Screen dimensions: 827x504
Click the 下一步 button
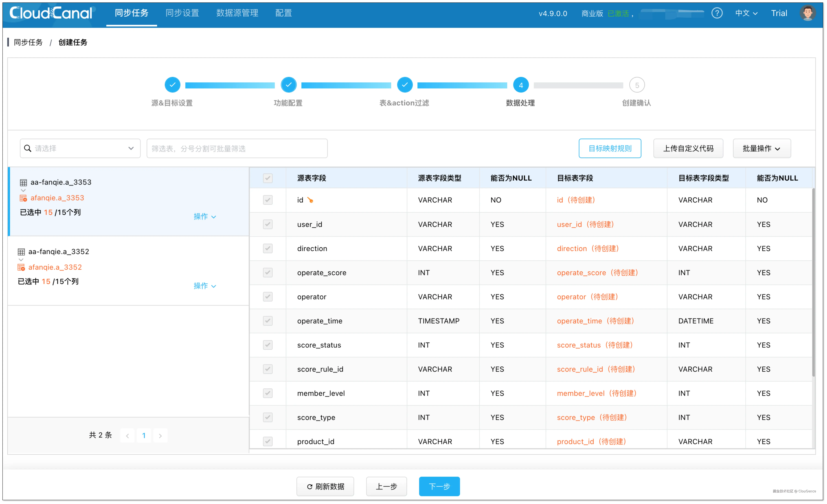coord(439,486)
